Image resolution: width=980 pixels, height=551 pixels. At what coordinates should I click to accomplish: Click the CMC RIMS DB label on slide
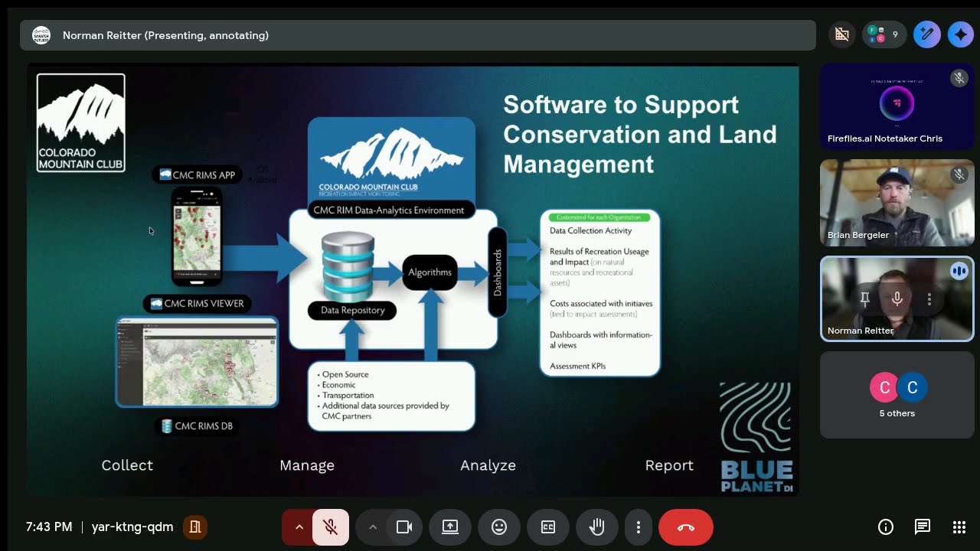click(197, 426)
